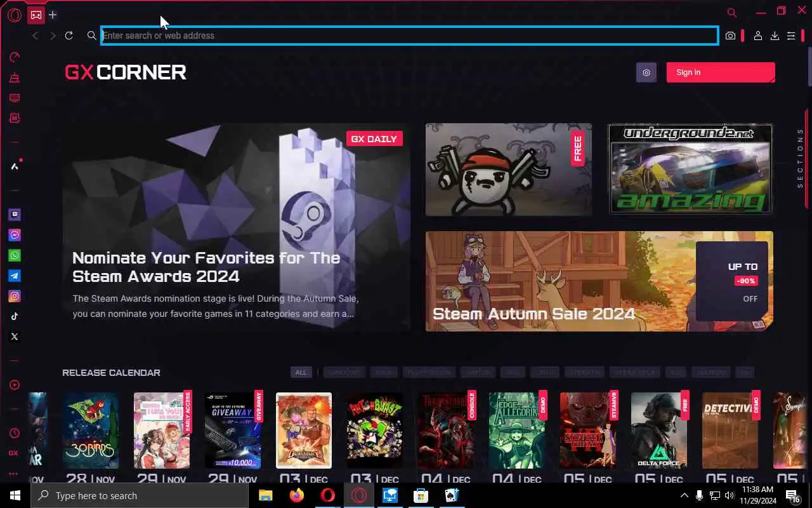Select the ANDROID calendar filter
This screenshot has height=508, width=812.
click(x=710, y=373)
